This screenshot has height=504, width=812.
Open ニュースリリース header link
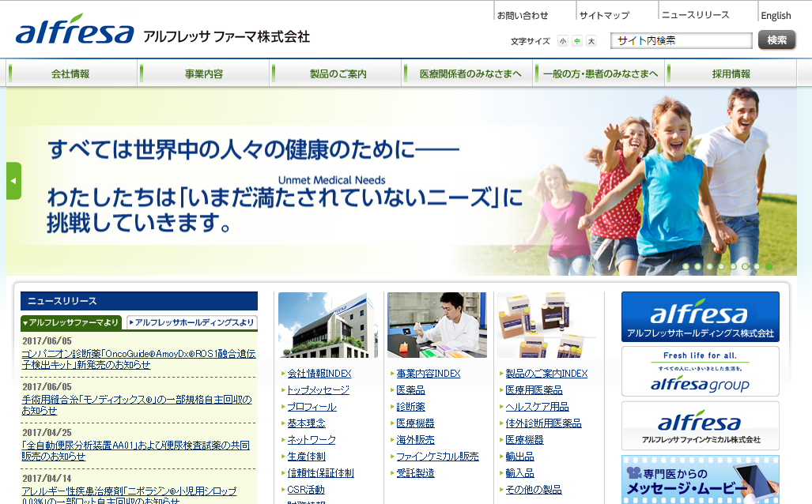click(696, 15)
